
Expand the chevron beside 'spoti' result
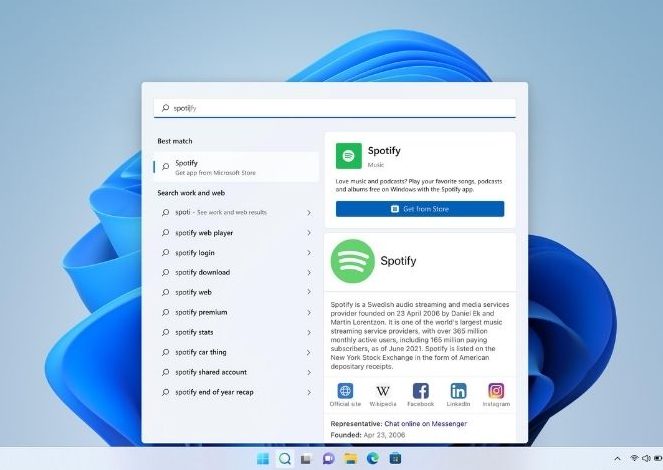point(309,213)
